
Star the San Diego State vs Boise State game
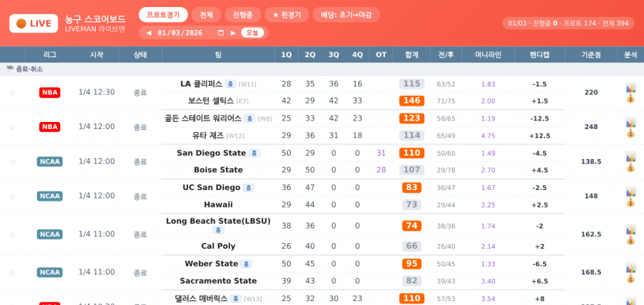[12, 161]
